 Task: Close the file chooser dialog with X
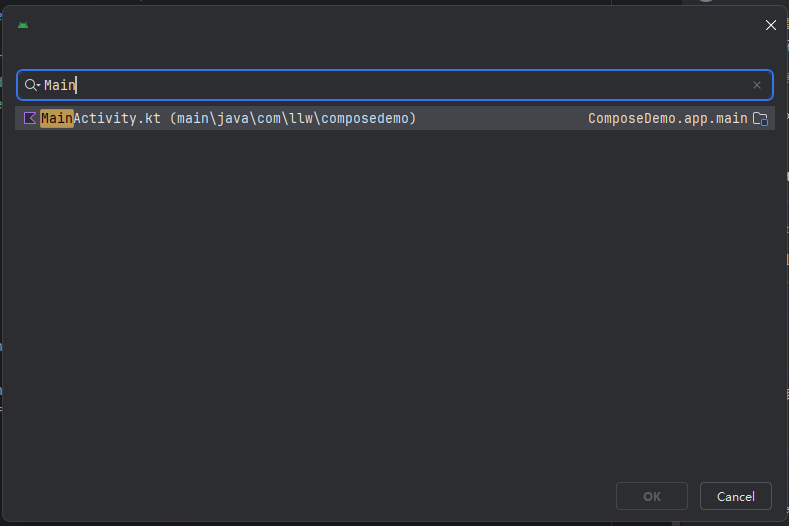(x=770, y=25)
